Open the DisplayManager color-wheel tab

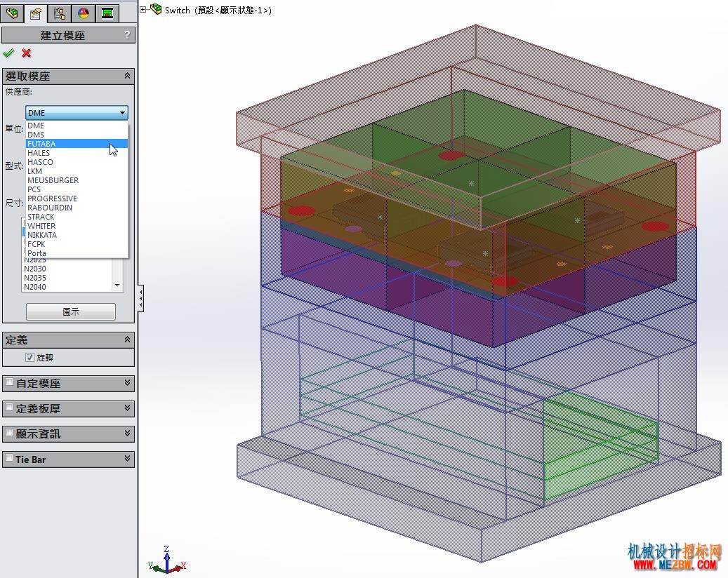tap(84, 13)
